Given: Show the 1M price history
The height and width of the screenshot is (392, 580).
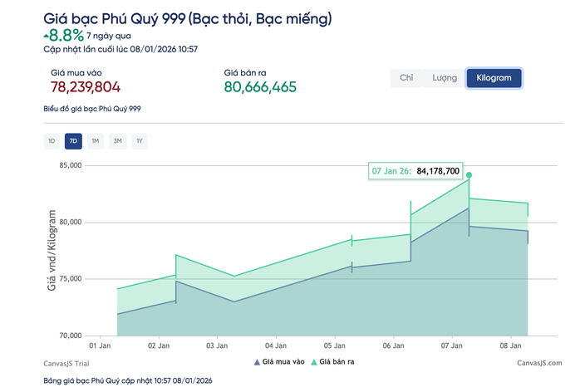Looking at the screenshot, I should (96, 141).
